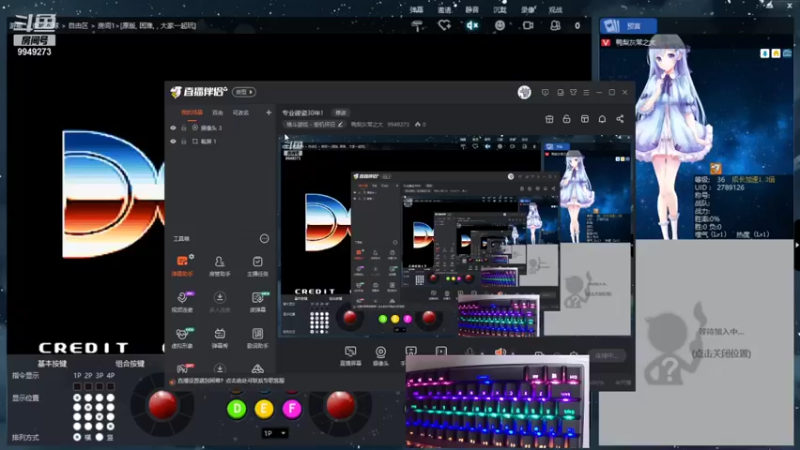
Task: Click the muted speaker icon in the game toolbar
Action: pos(472,25)
